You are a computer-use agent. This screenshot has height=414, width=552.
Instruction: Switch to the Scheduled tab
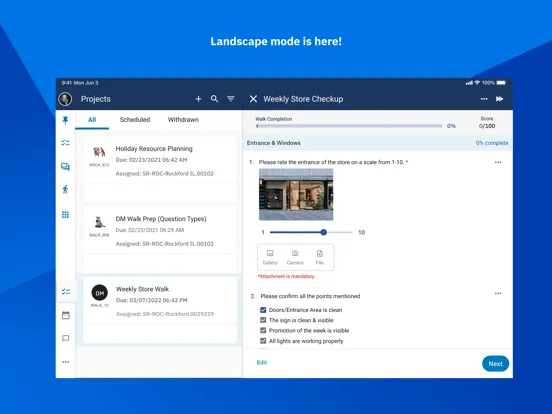pos(135,120)
